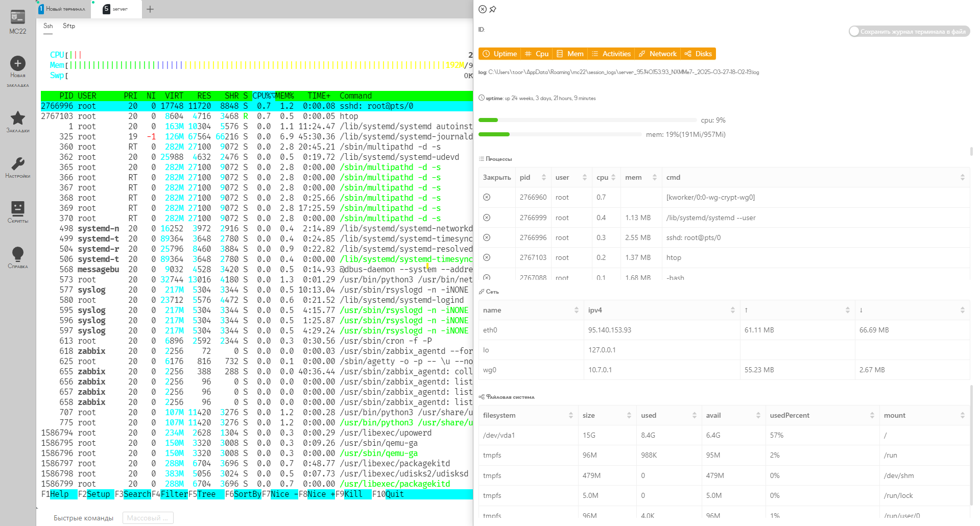
Task: Open the Scripts icon in sidebar
Action: tap(18, 209)
